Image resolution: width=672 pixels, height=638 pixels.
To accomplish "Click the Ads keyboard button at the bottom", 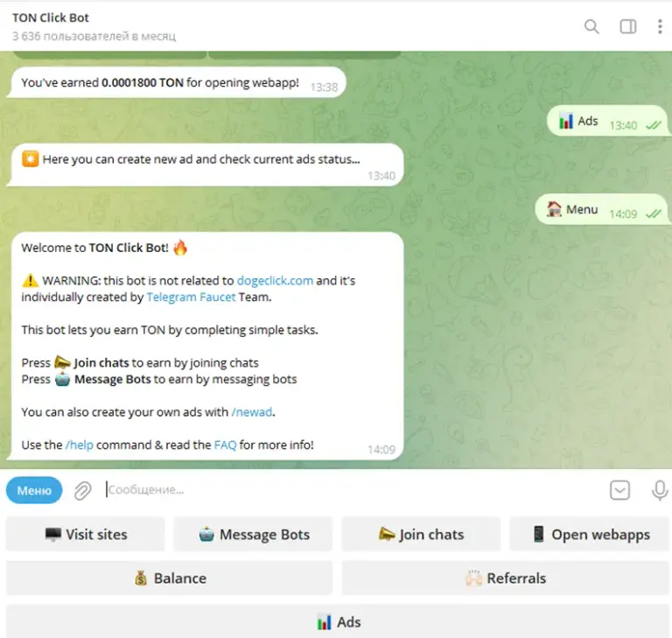I will point(338,621).
